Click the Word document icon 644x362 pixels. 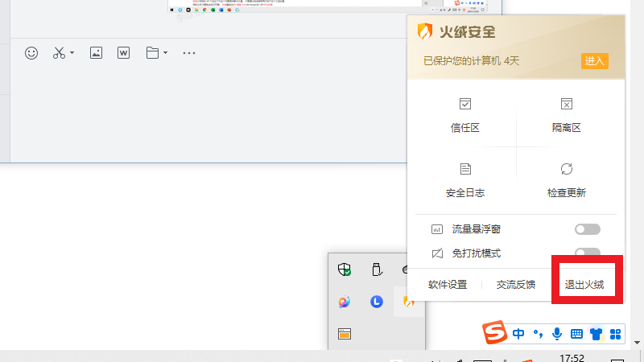(x=123, y=53)
